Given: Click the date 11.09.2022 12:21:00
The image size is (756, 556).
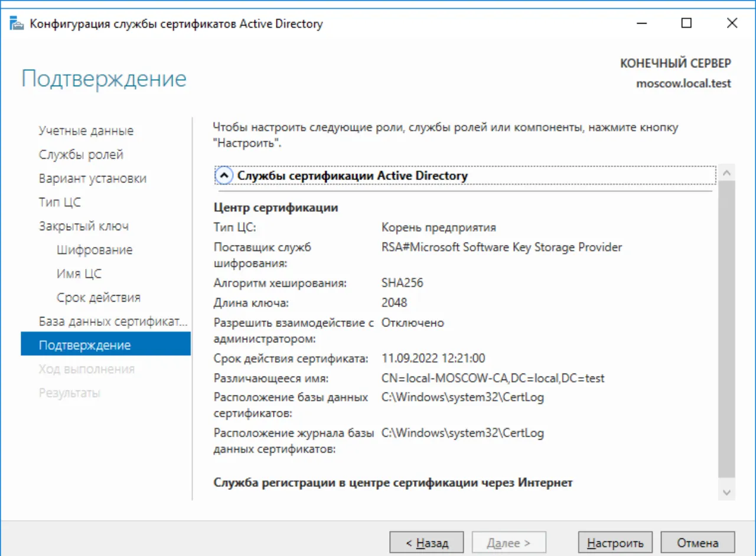Looking at the screenshot, I should (434, 358).
